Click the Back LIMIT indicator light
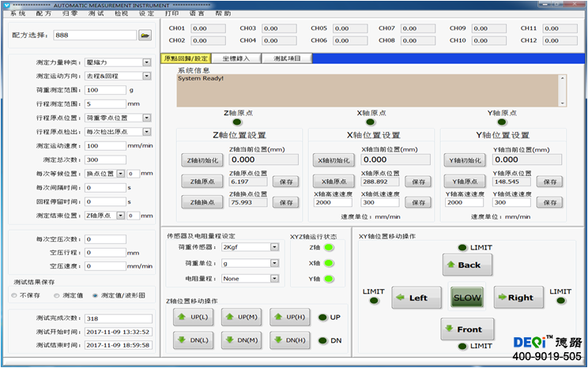 [462, 248]
